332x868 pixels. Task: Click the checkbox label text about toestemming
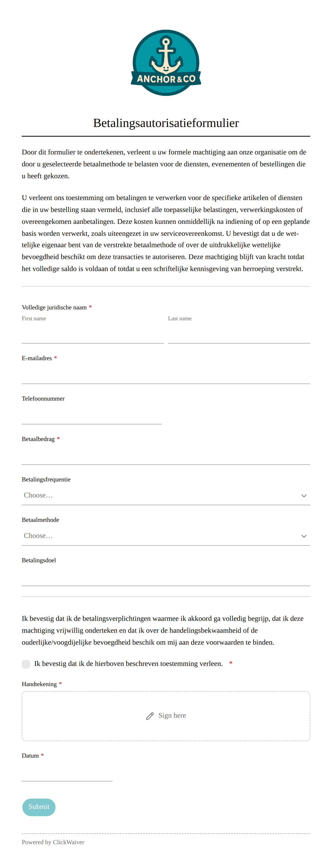pos(129,664)
